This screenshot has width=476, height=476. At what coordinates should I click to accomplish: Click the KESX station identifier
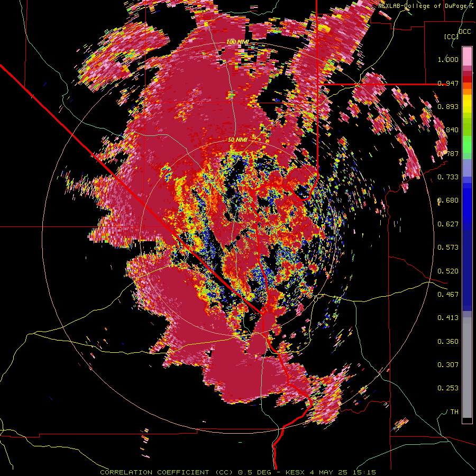[x=294, y=472]
